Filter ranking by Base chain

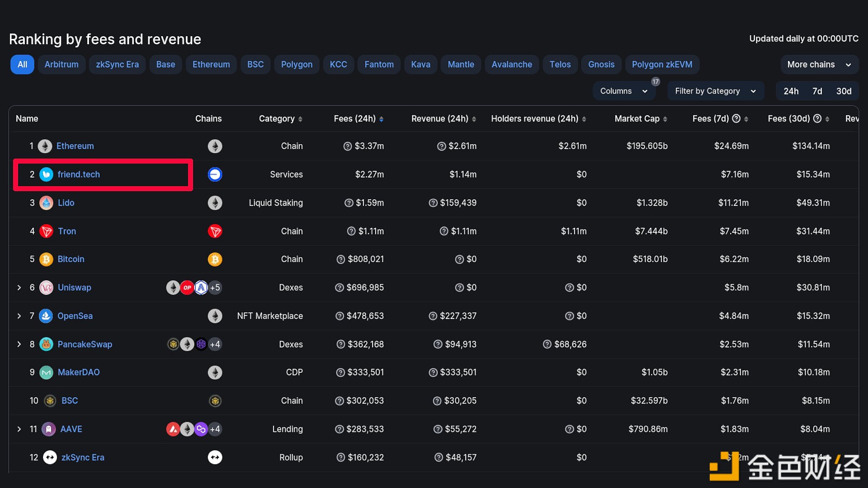(x=165, y=65)
